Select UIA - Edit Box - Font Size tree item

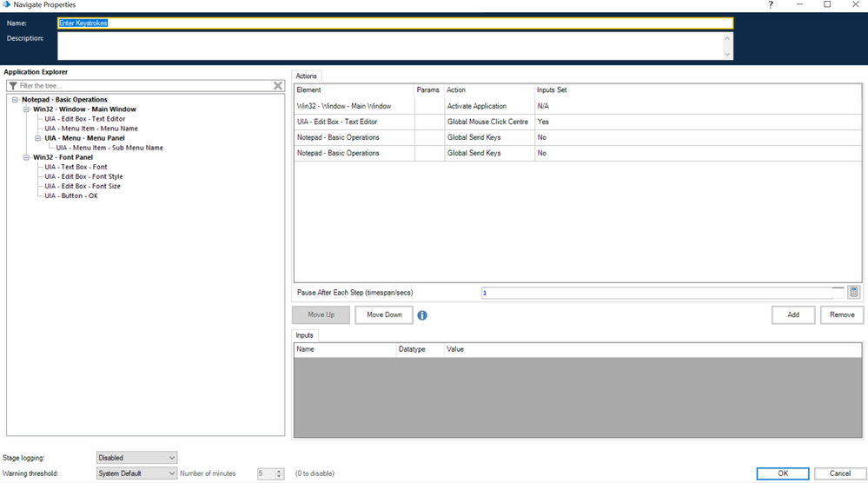[83, 186]
